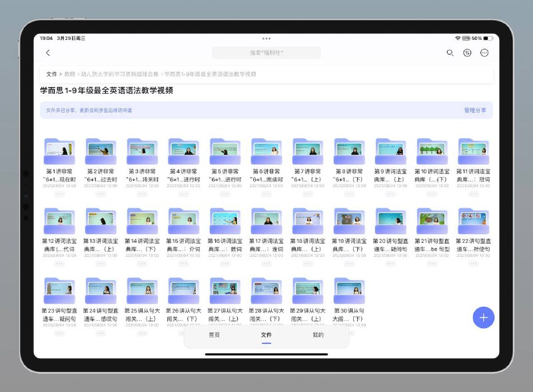Image resolution: width=533 pixels, height=392 pixels.
Task: Open the 第11讲 冠词 folder
Action: 473,152
